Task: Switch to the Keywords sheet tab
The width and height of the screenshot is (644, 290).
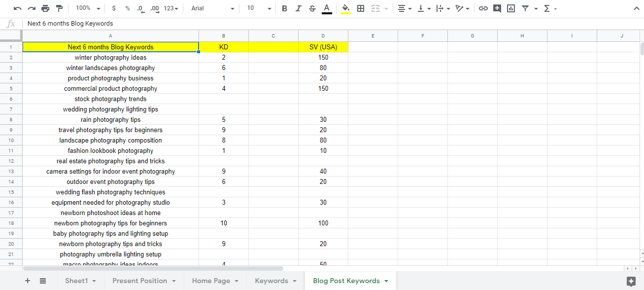Action: (x=271, y=280)
